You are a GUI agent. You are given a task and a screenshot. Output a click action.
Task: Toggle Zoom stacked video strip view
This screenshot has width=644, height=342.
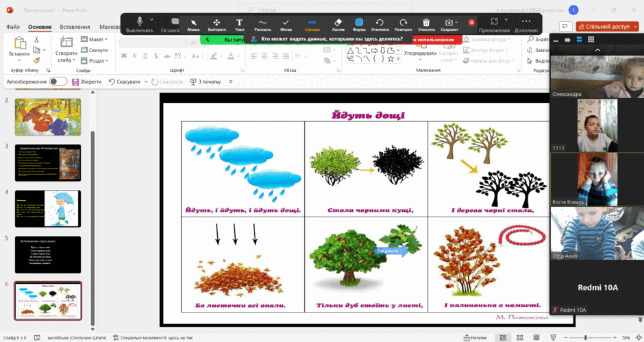pyautogui.click(x=579, y=40)
